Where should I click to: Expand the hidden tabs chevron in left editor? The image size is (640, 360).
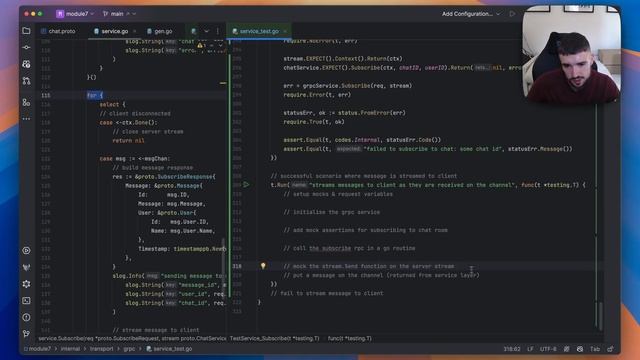pos(207,31)
